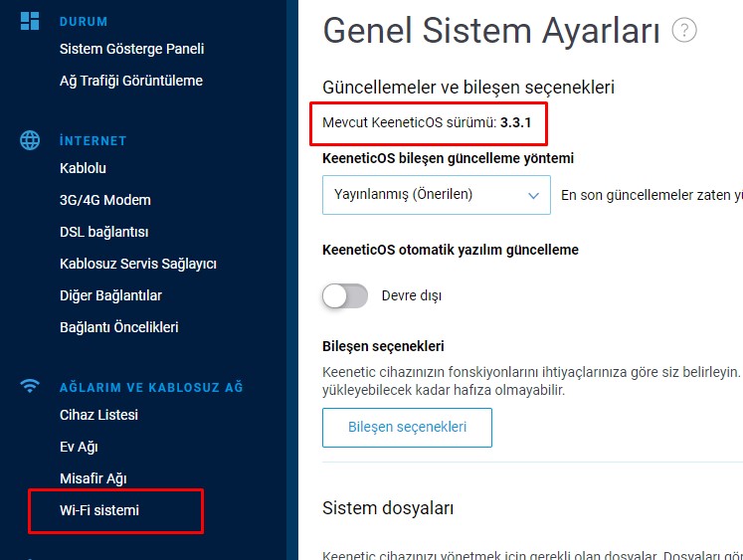This screenshot has height=560, width=743.
Task: Click the Durum dashboard grid icon
Action: click(30, 21)
